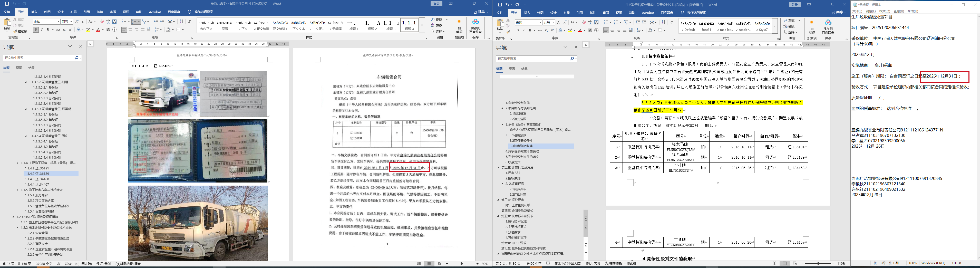Viewport: 980px width, 268px height.
Task: Toggle Bold in the 盘锦九鼎 Word window
Action: [36, 30]
